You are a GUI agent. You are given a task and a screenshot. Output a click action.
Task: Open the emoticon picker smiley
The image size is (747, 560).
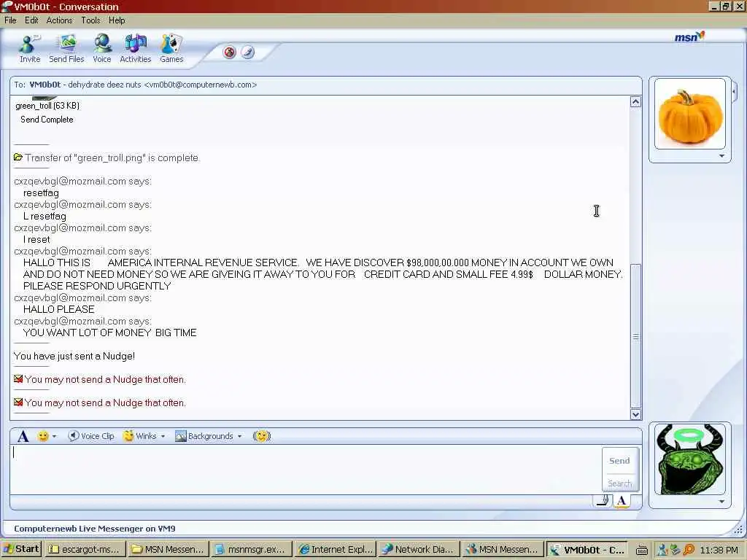tap(43, 436)
